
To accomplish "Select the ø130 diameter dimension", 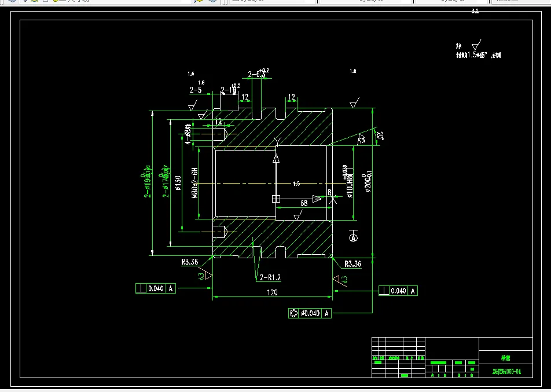I will coord(178,183).
